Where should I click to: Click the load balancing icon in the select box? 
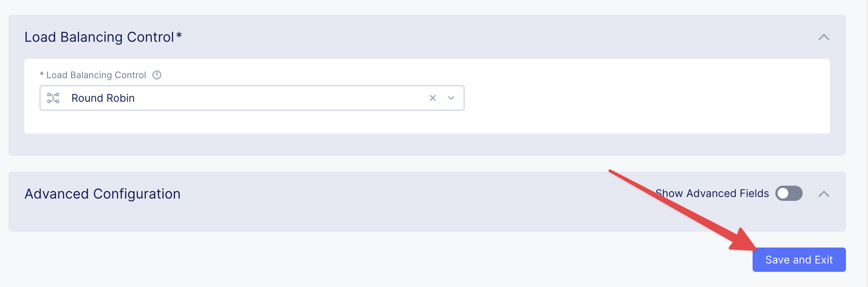(53, 98)
